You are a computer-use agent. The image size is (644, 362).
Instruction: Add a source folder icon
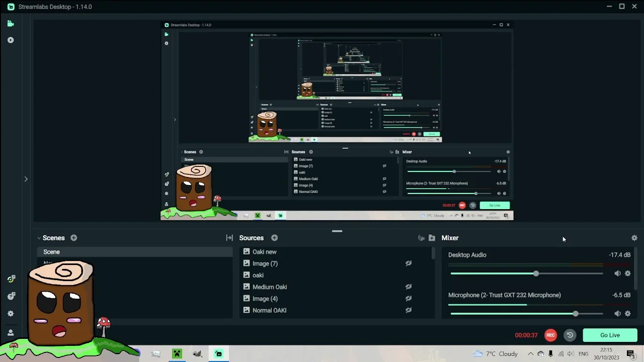pos(432,238)
